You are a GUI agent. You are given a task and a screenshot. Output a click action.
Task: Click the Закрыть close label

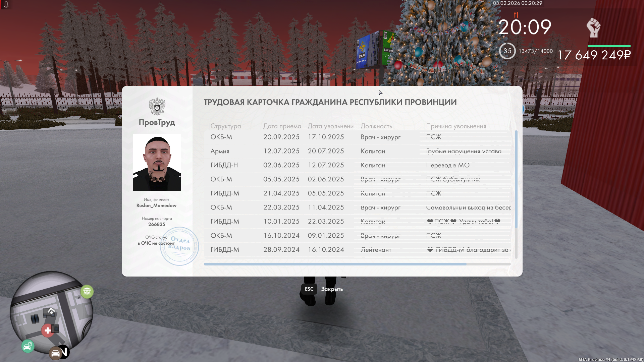(332, 289)
